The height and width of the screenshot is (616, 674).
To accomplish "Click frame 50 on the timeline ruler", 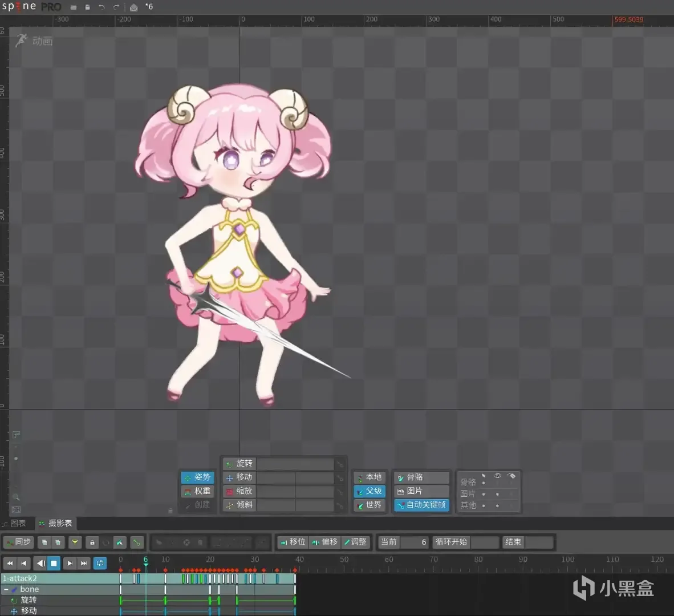I will pos(344,560).
